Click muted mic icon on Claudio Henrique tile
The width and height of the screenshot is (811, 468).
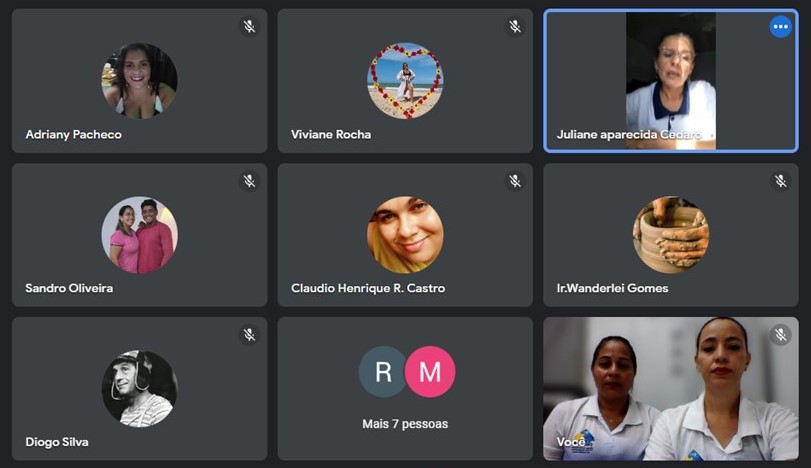515,181
